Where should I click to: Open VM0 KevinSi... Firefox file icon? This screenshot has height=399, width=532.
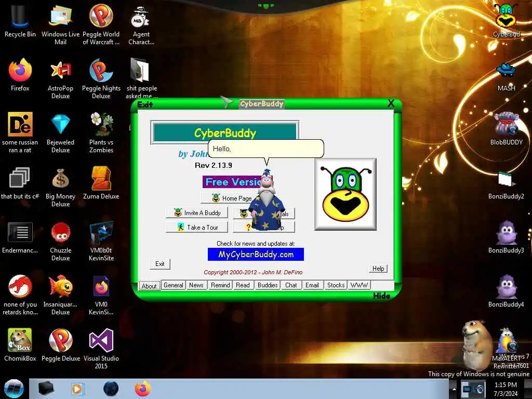click(x=101, y=295)
